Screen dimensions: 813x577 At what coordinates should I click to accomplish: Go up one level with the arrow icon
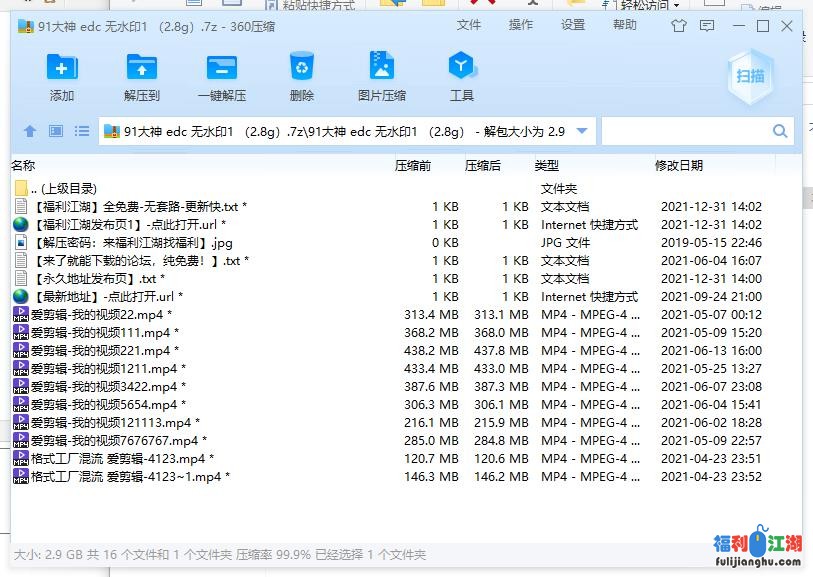click(x=30, y=131)
